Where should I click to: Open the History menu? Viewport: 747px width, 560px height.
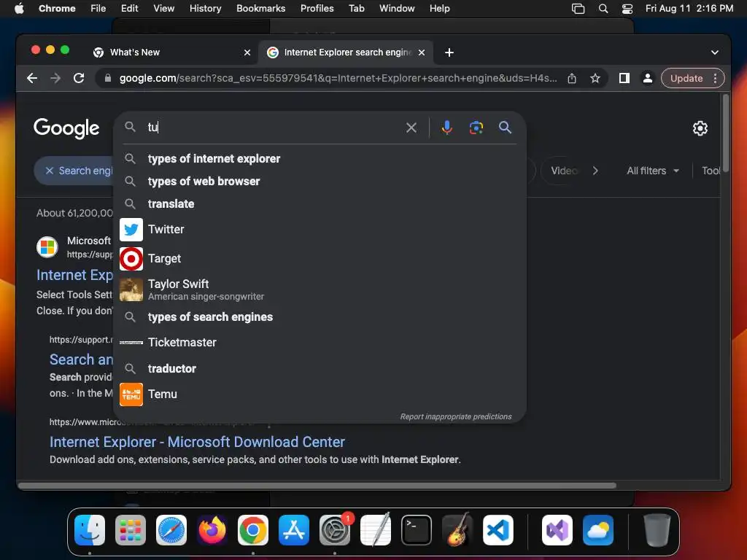205,9
